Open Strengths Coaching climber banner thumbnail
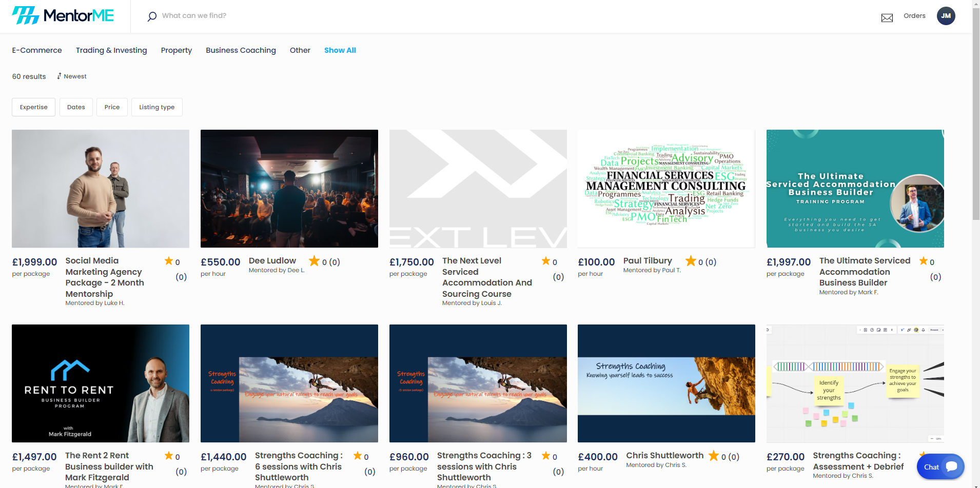 [667, 383]
